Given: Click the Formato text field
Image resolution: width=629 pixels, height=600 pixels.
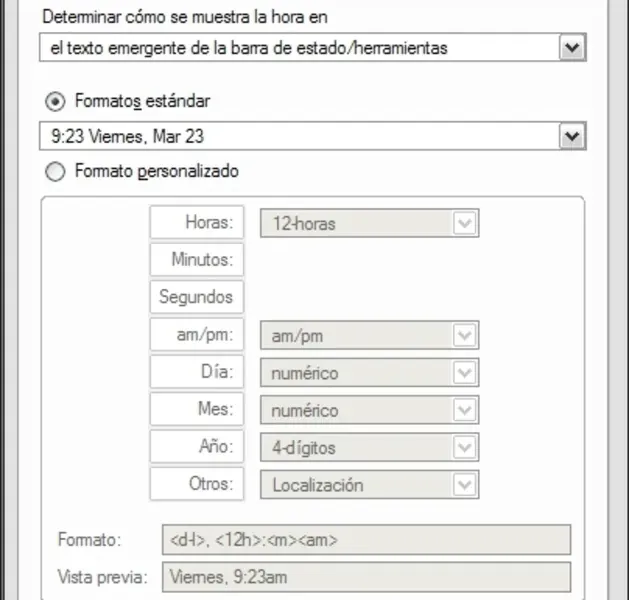Looking at the screenshot, I should [366, 540].
